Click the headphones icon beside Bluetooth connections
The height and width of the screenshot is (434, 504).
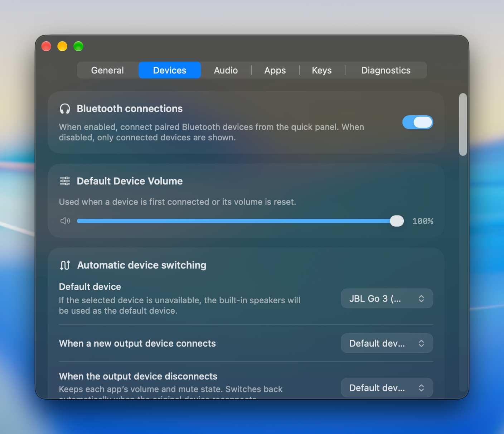pos(65,109)
